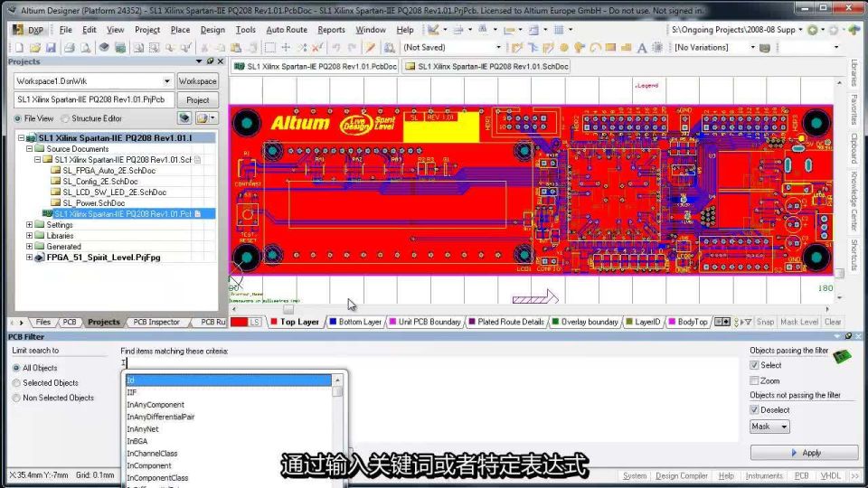The width and height of the screenshot is (868, 488).
Task: Click the Clear button by layer tabs
Action: pos(833,322)
